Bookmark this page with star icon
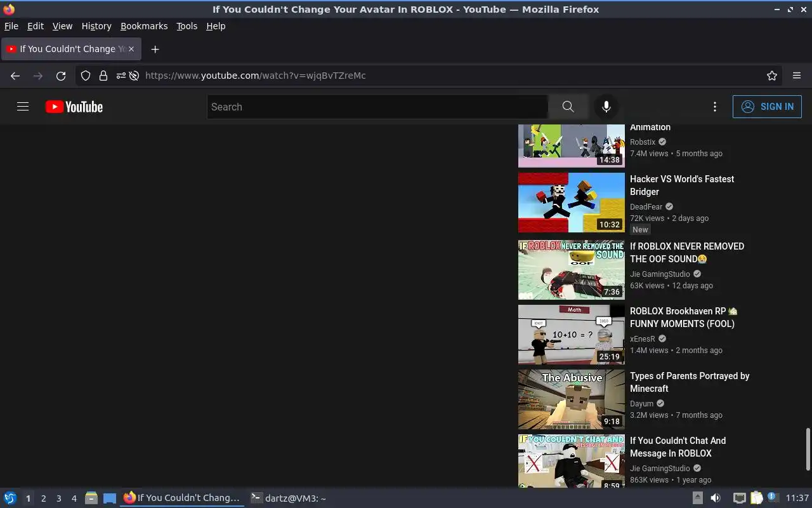Image resolution: width=812 pixels, height=508 pixels. (x=772, y=76)
